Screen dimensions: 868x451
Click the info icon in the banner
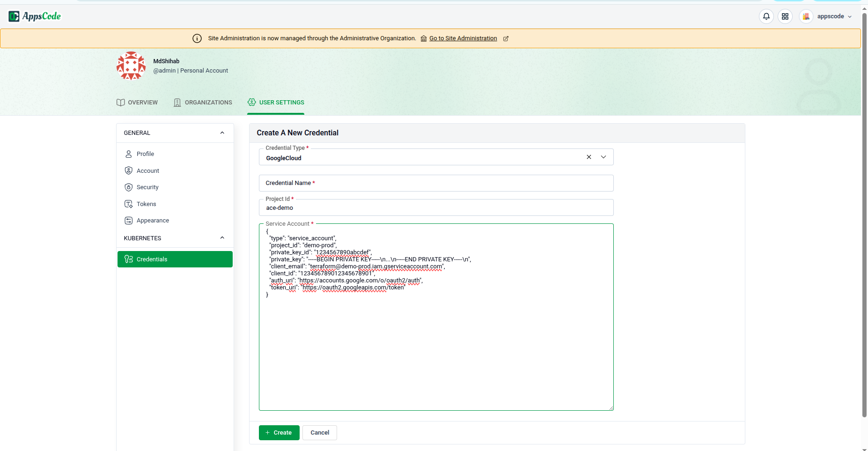pyautogui.click(x=197, y=38)
